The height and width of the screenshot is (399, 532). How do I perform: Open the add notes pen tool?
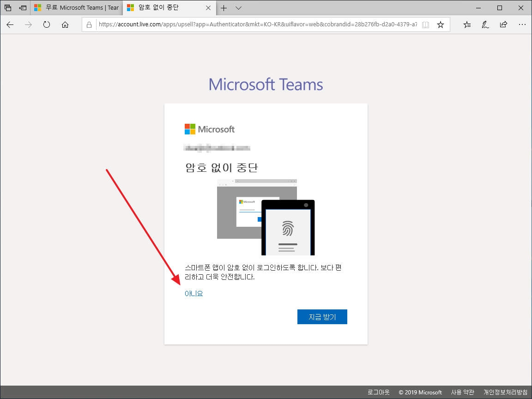click(x=485, y=24)
